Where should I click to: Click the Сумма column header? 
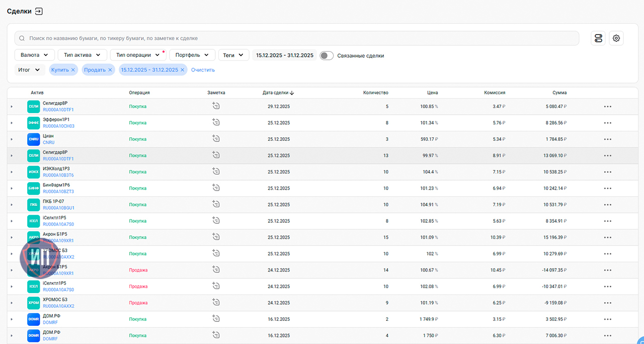(x=559, y=93)
